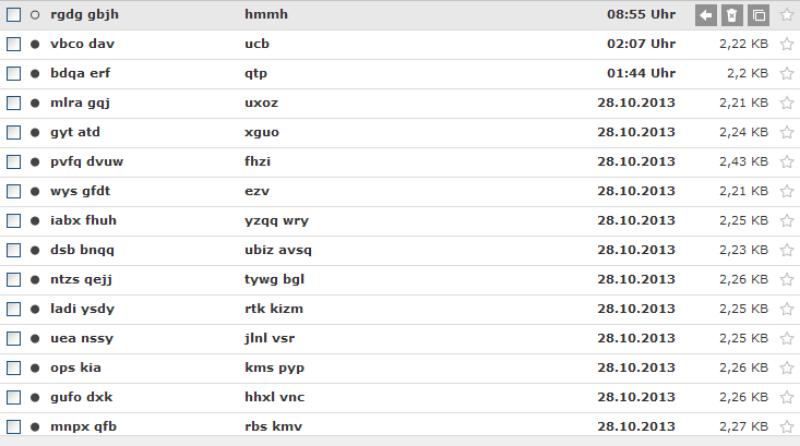Tick the checkbox for rgdg gbjh
The width and height of the screenshot is (800, 446).
[x=14, y=15]
